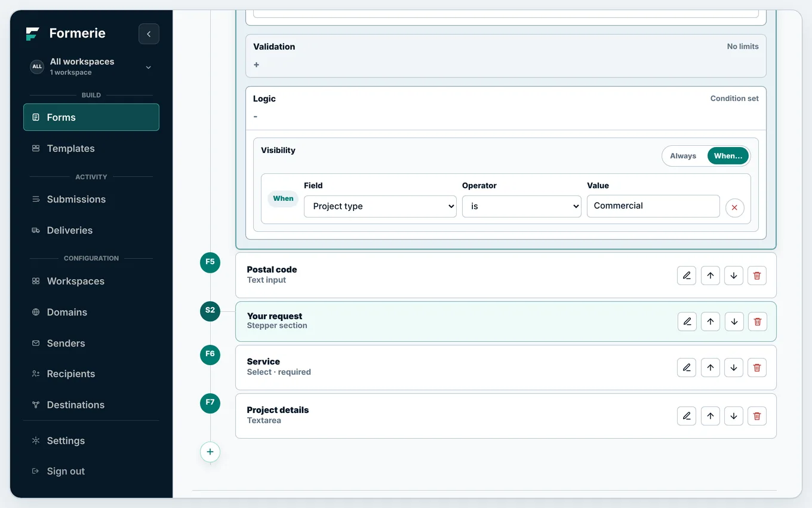Go to Deliveries page

tap(91, 230)
